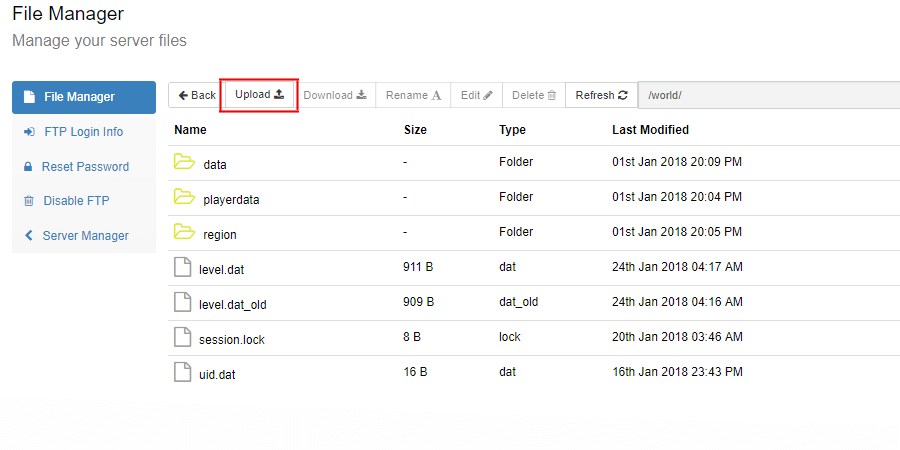The height and width of the screenshot is (450, 900).
Task: Click the level.dat file icon
Action: pos(182,267)
